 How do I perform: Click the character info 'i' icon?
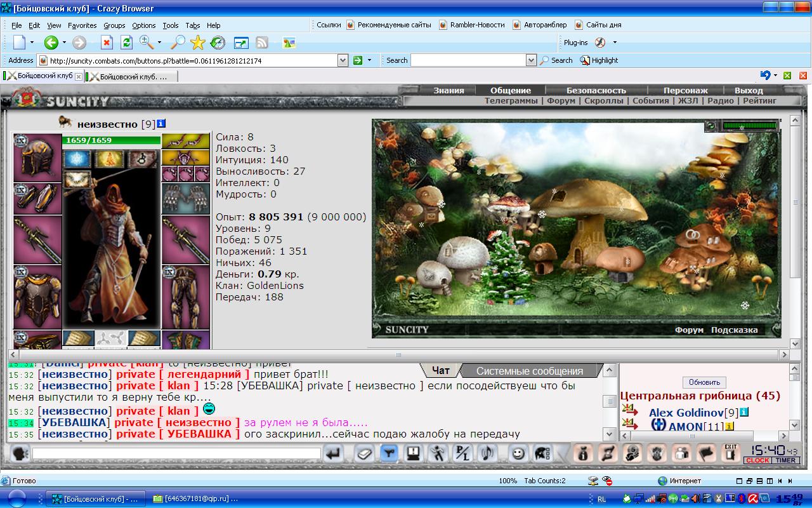pos(161,123)
